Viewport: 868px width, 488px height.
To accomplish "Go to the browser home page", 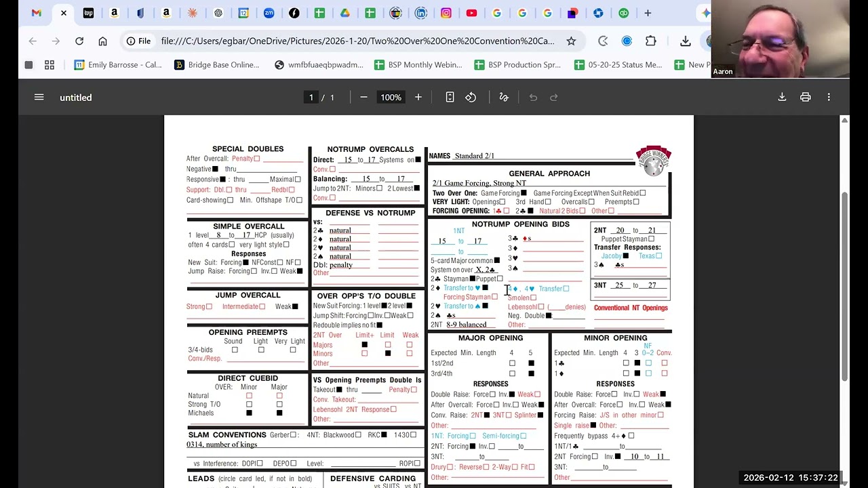I will (x=102, y=41).
